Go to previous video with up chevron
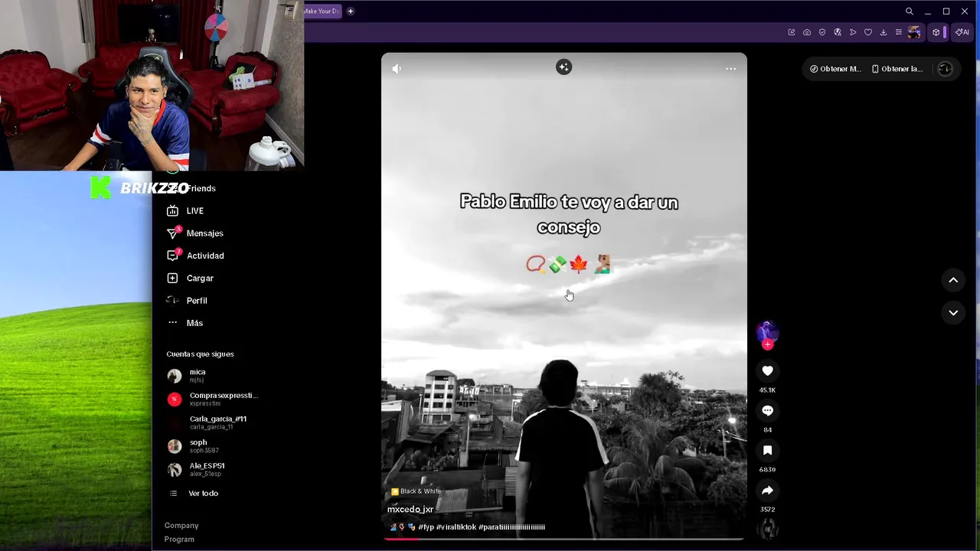Image resolution: width=980 pixels, height=551 pixels. [953, 280]
